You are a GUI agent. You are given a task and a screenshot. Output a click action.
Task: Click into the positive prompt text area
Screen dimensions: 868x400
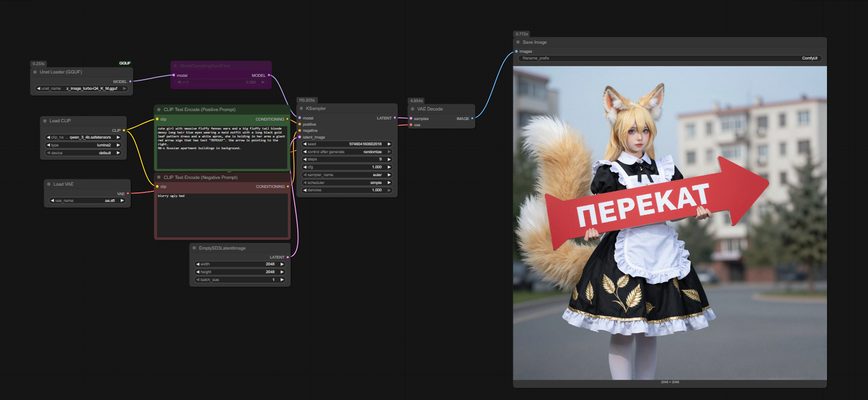point(222,146)
